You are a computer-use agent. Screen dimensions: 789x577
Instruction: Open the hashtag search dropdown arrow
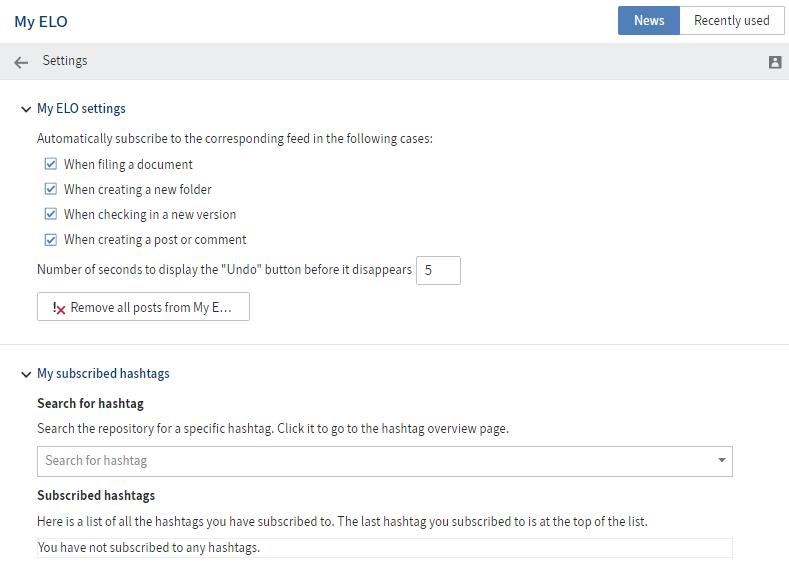[x=722, y=460]
